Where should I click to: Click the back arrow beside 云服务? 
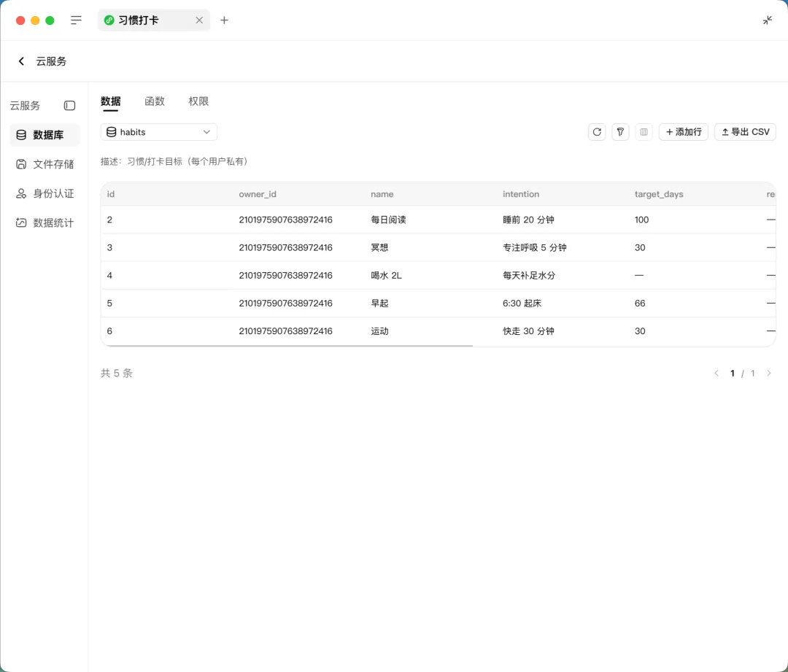(x=21, y=61)
